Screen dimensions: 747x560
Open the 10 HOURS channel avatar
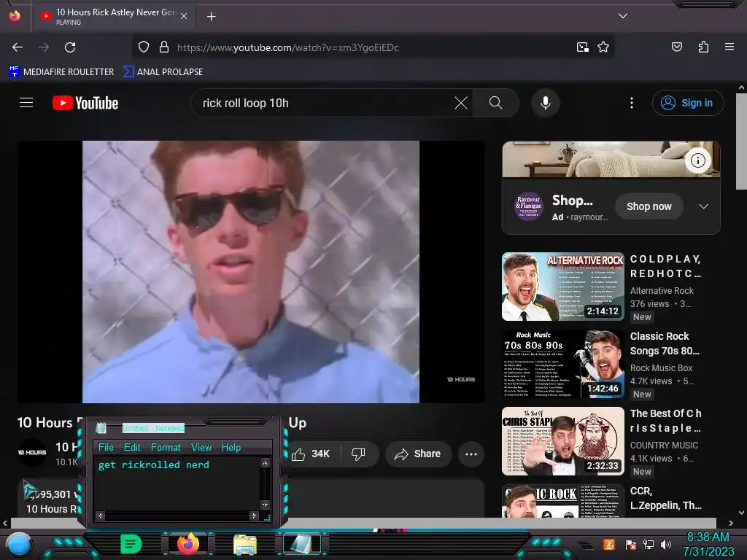[x=32, y=452]
